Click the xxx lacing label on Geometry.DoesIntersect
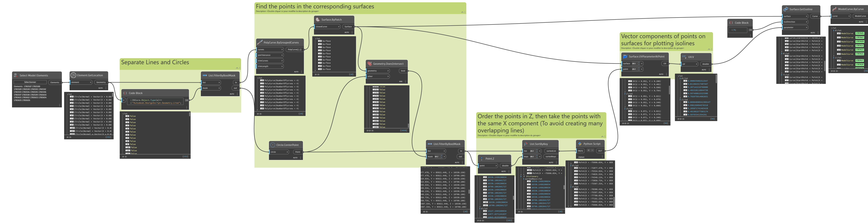The image size is (868, 224). pyautogui.click(x=401, y=81)
